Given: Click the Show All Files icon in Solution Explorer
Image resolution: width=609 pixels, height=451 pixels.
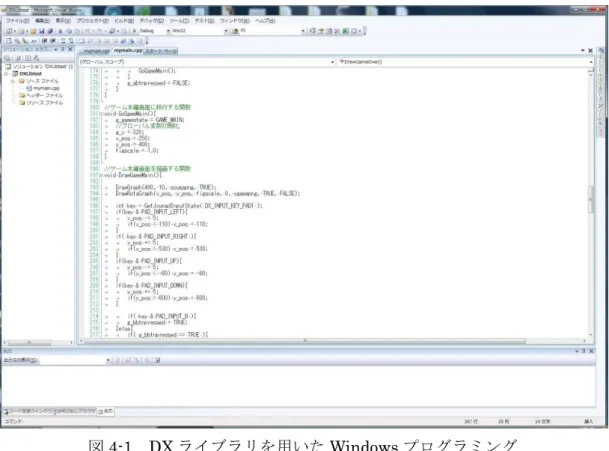Looking at the screenshot, I should pyautogui.click(x=17, y=58).
